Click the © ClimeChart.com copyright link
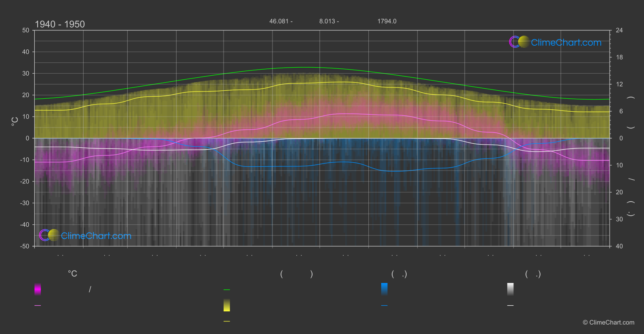This screenshot has height=334, width=644. [x=608, y=322]
